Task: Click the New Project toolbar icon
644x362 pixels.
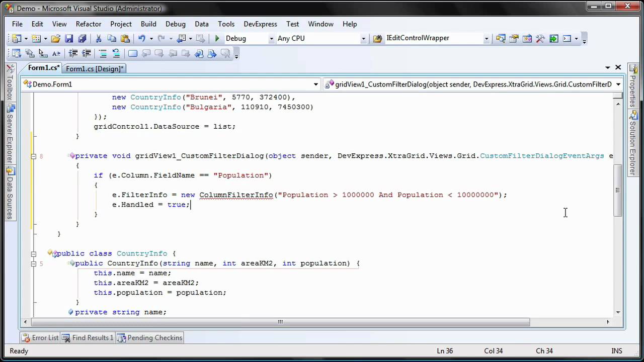Action: [16, 38]
